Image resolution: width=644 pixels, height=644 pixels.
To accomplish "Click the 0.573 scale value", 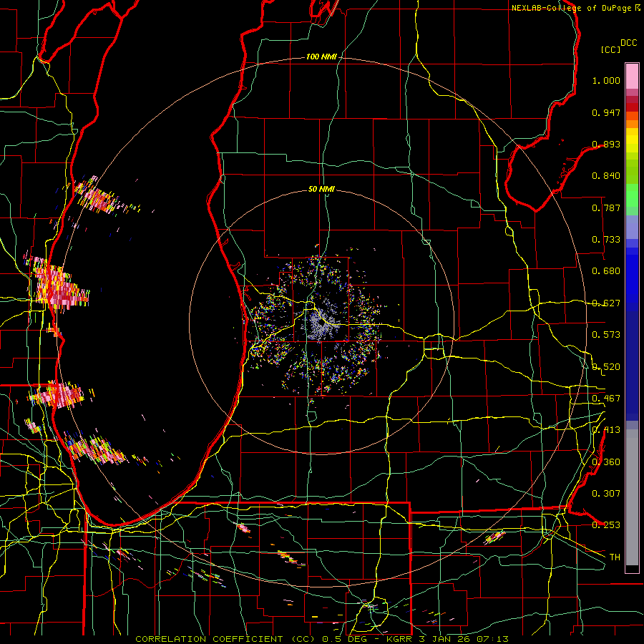I will coord(606,335).
